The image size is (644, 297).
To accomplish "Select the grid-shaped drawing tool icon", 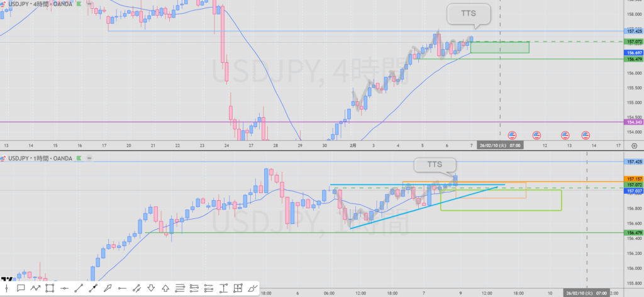I will click(238, 288).
